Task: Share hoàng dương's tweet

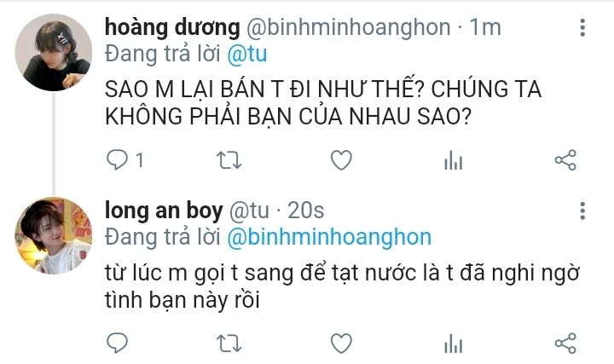Action: (x=565, y=159)
